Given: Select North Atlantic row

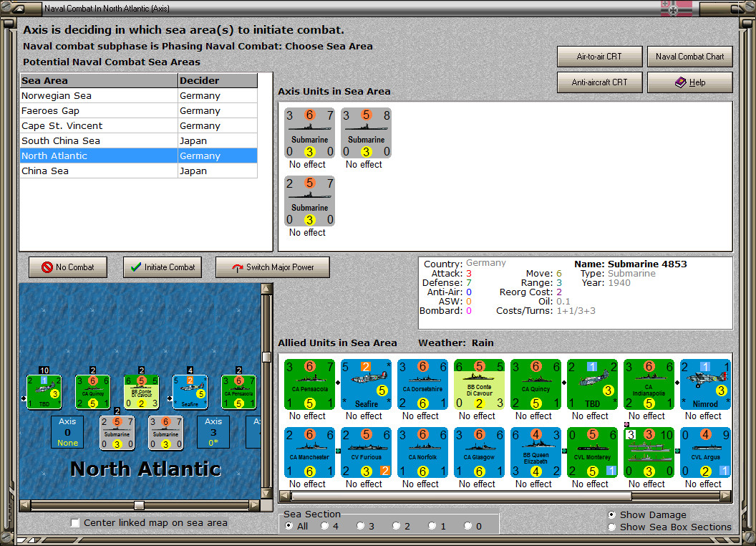Looking at the screenshot, I should click(138, 155).
